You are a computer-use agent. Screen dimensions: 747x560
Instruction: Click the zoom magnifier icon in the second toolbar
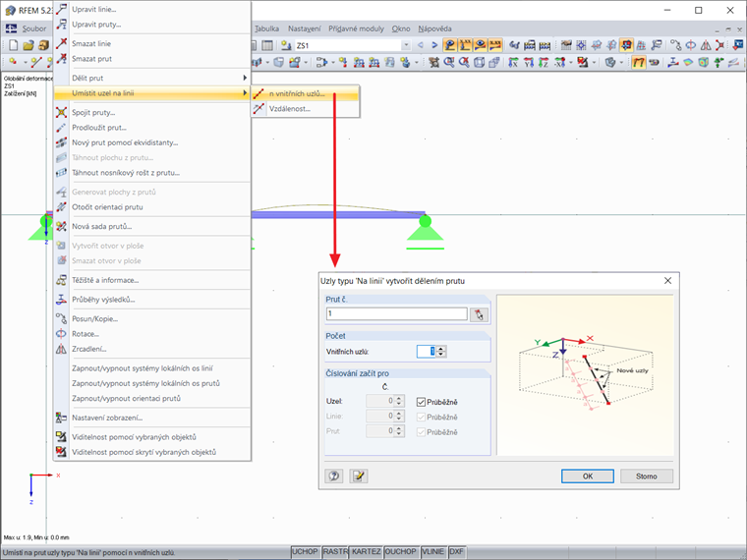click(449, 62)
